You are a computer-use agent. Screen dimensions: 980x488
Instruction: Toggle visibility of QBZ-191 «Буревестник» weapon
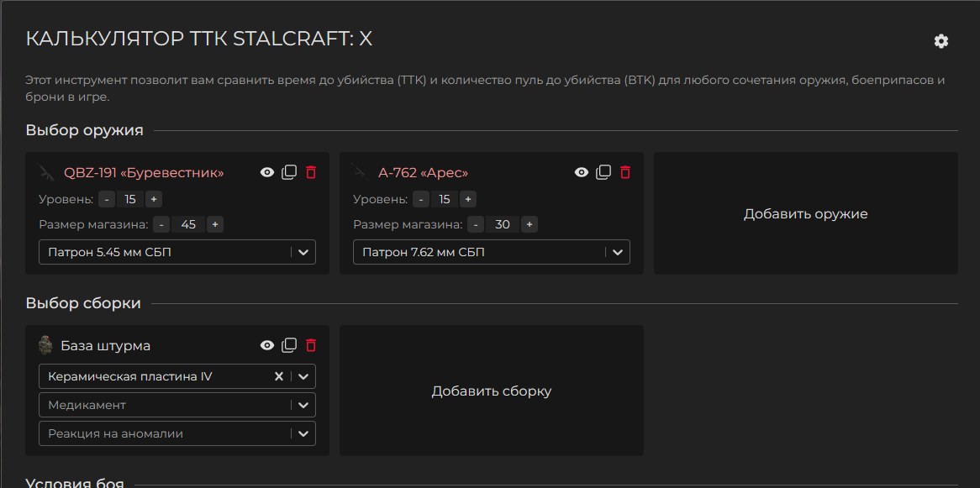(267, 172)
